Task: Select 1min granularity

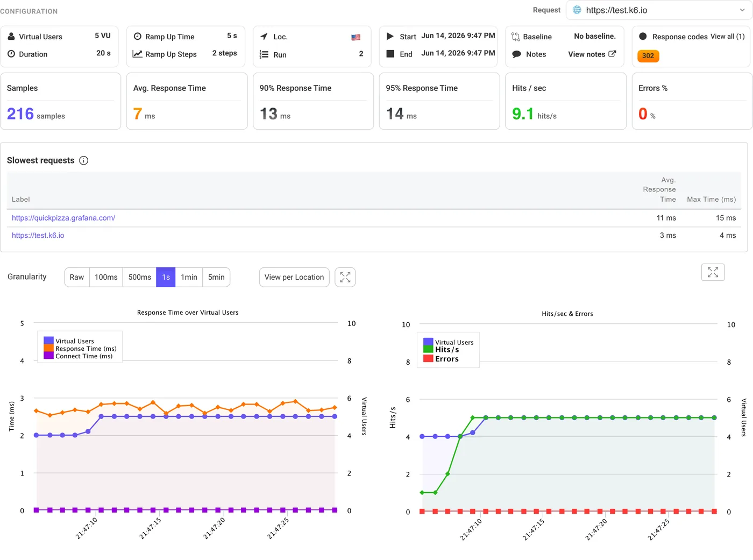Action: 189,277
